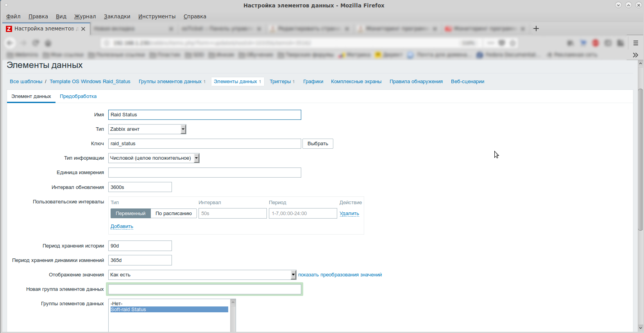Viewport: 644px width, 333px height.
Task: Go back with the browser back arrow
Action: pos(10,43)
